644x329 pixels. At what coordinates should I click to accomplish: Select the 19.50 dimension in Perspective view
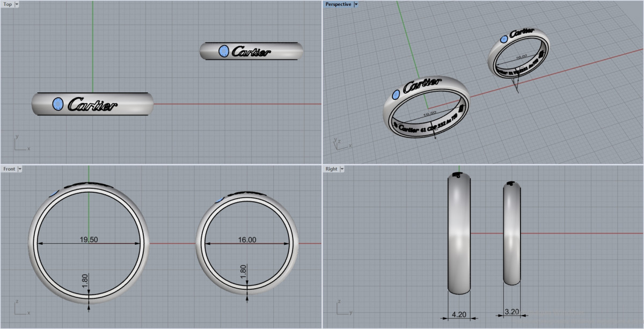point(429,114)
